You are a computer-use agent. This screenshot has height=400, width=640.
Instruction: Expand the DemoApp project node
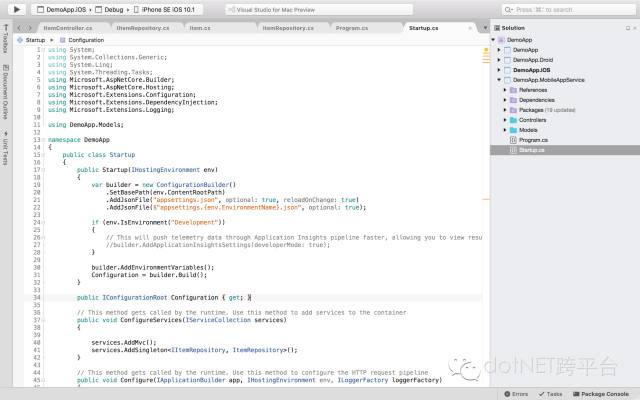pyautogui.click(x=499, y=50)
